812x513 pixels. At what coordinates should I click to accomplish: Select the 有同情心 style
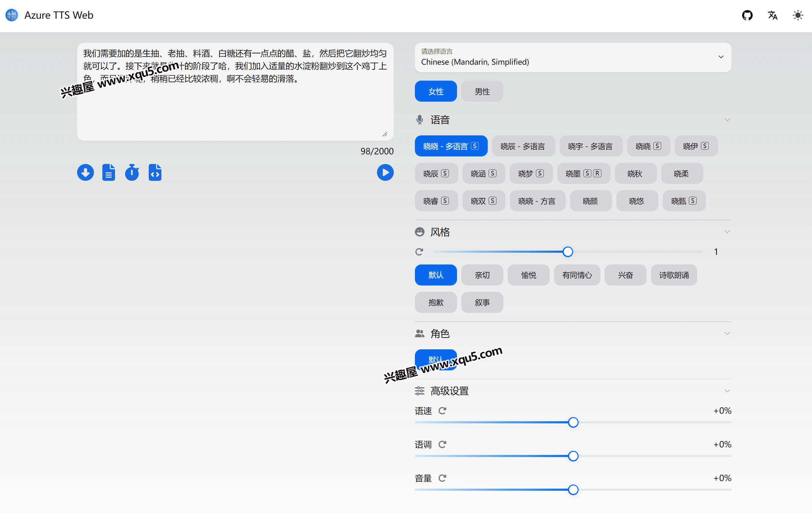[577, 275]
